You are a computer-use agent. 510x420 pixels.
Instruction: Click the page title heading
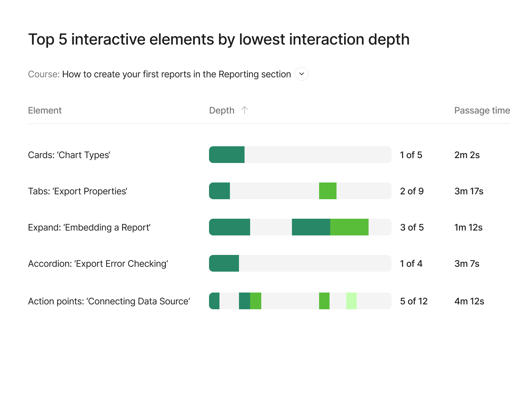218,39
